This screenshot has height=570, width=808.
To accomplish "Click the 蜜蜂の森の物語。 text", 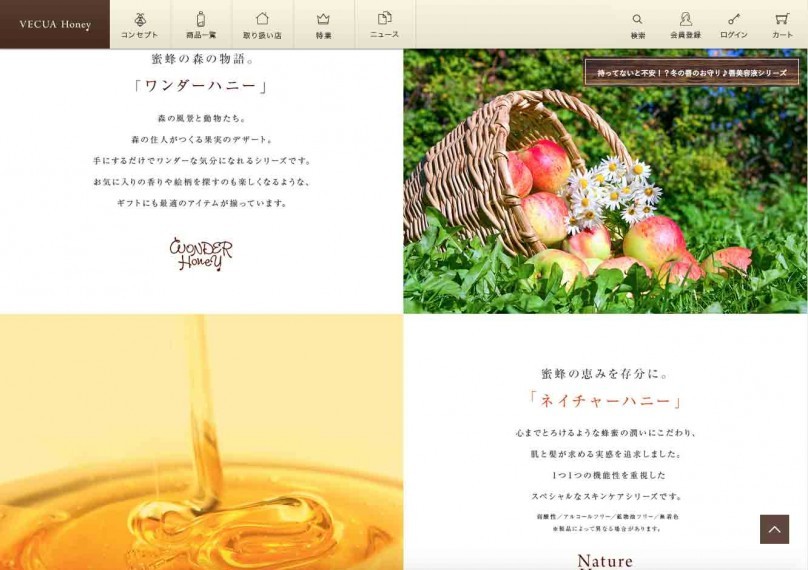I will (203, 59).
